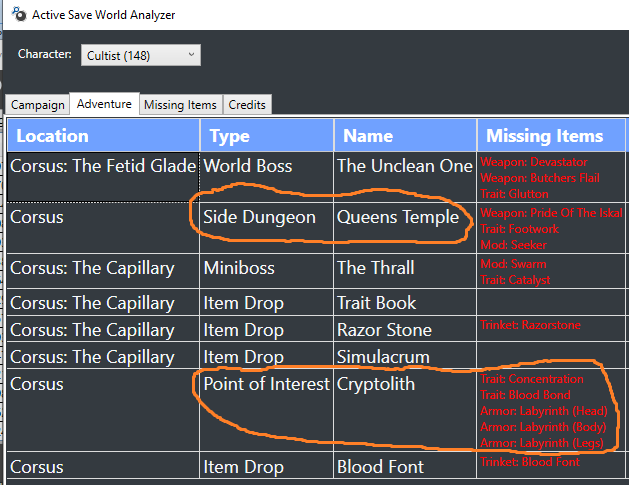Select the Simulacrum item drop cell

coord(405,355)
